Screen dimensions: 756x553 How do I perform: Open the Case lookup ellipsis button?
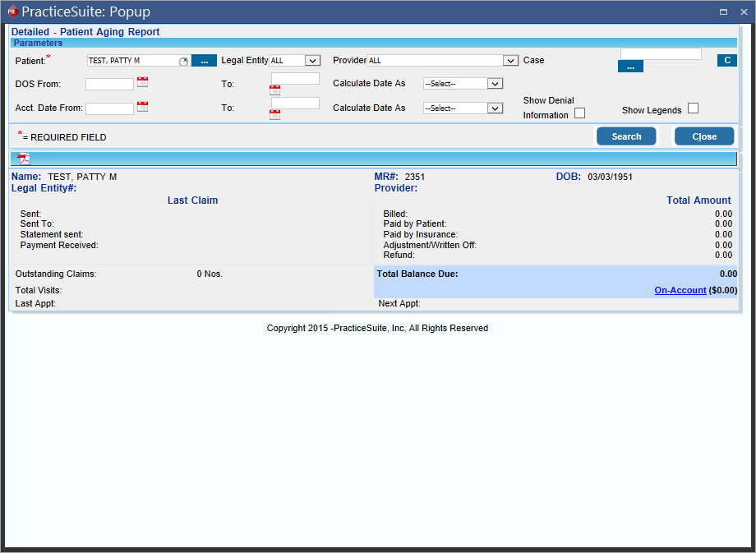click(630, 66)
